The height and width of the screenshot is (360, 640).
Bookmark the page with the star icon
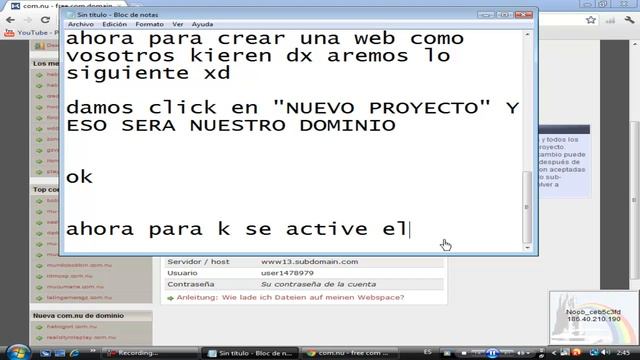pos(591,20)
